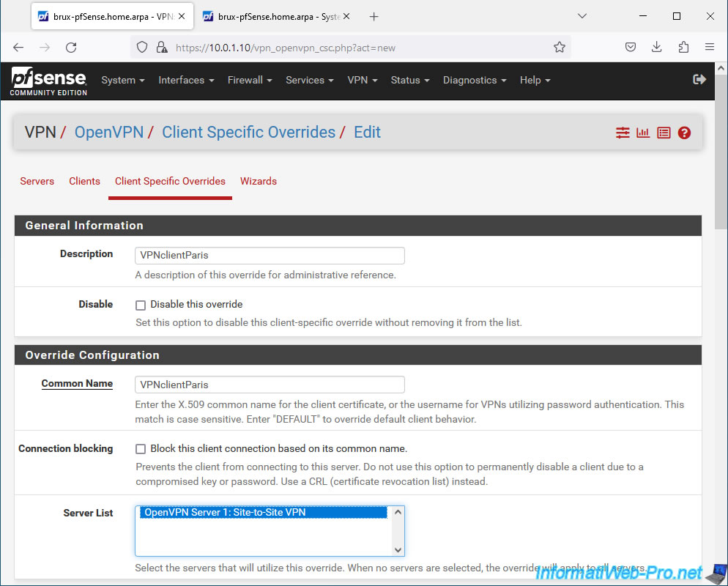Go back with the browser back arrow
Viewport: 728px width, 586px height.
click(18, 48)
